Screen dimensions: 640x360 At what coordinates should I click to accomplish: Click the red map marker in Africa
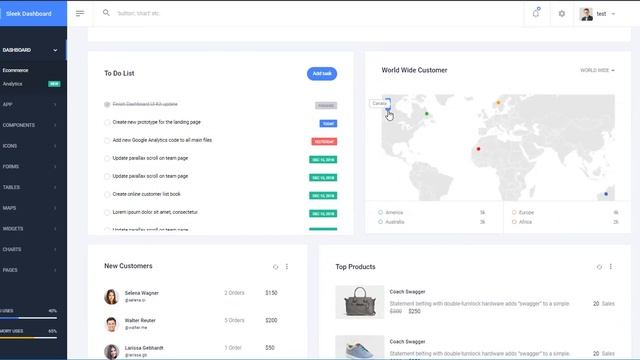(478, 149)
